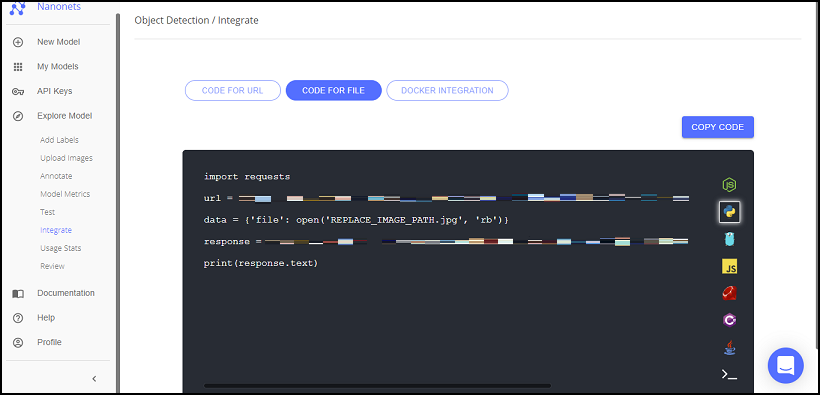Image resolution: width=820 pixels, height=395 pixels.
Task: Switch to the Docker Integration tab
Action: (x=447, y=91)
